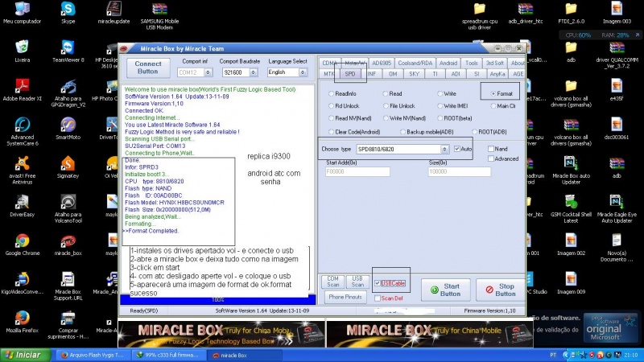
Task: Open Atalho para GPGDragon_V2 shortcut
Action: click(68, 93)
